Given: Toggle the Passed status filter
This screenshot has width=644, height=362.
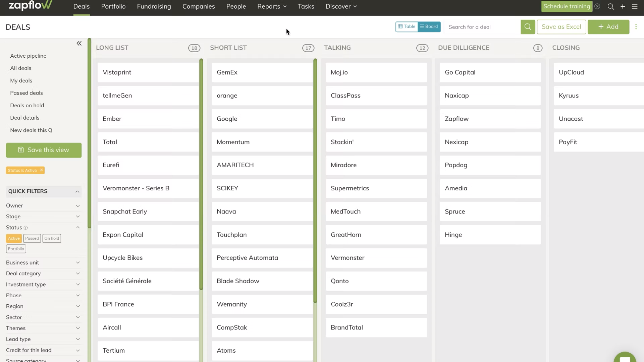Looking at the screenshot, I should click(x=32, y=238).
